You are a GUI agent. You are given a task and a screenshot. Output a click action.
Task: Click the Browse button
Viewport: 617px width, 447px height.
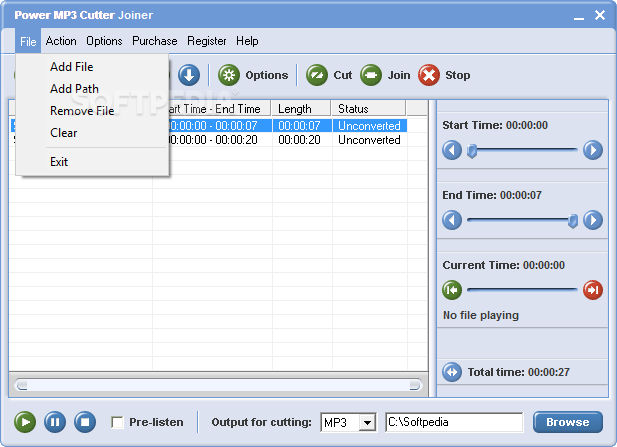tap(568, 422)
